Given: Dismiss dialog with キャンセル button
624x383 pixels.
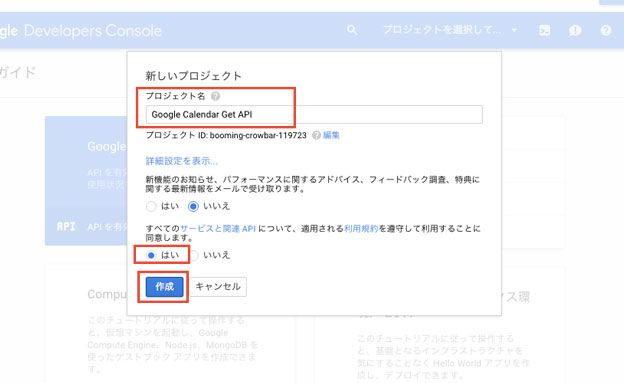Looking at the screenshot, I should [x=218, y=287].
